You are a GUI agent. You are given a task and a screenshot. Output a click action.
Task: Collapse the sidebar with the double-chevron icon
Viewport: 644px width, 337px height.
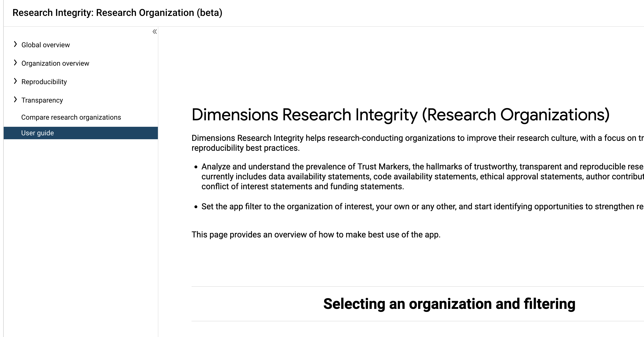(155, 32)
